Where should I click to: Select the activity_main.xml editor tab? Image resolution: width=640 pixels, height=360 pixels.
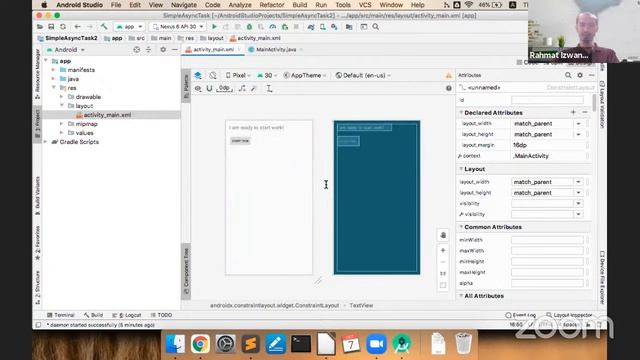[x=213, y=49]
